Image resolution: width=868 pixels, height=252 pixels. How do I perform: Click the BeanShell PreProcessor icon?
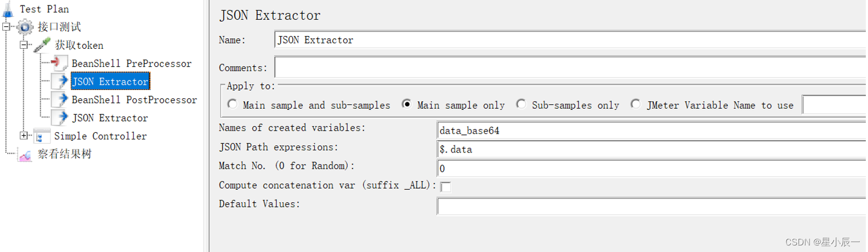pos(59,63)
